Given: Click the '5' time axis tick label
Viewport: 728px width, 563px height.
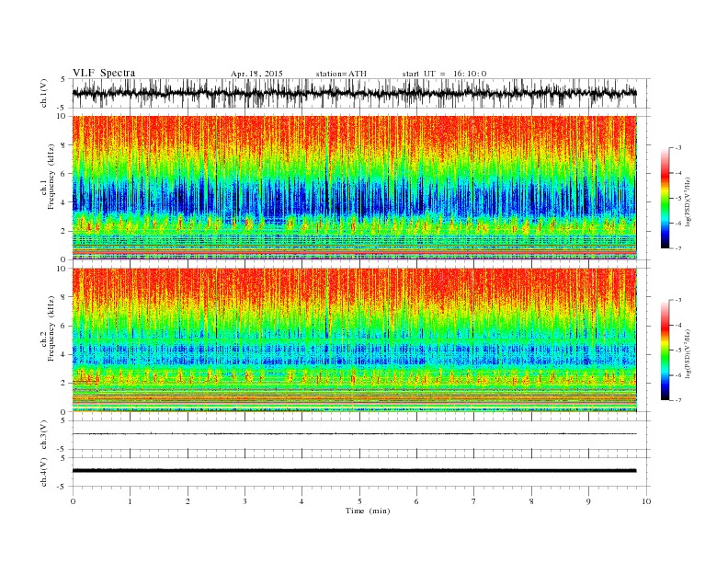Looking at the screenshot, I should (359, 501).
